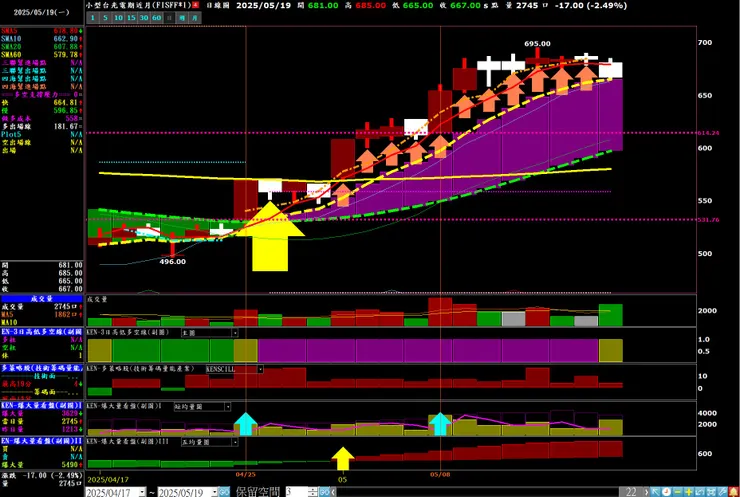Click the 496.00 low price label
740x497 pixels.
pos(172,261)
